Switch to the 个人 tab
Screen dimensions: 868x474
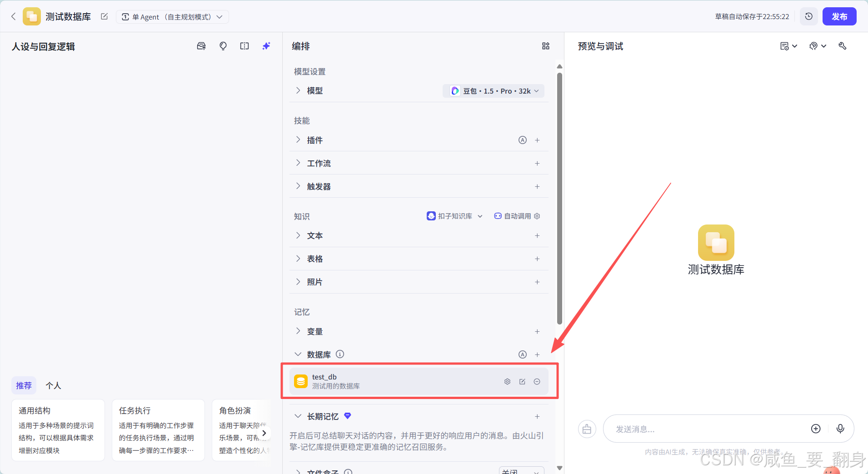click(x=53, y=385)
